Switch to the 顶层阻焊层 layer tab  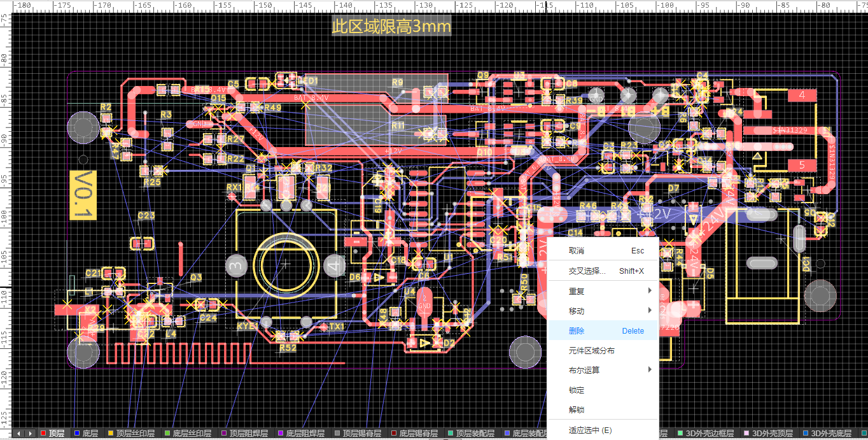(249, 434)
